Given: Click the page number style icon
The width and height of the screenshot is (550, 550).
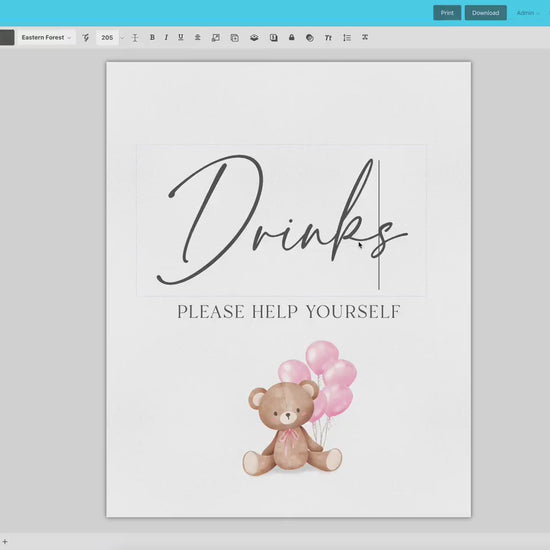Looking at the screenshot, I should pos(274,38).
